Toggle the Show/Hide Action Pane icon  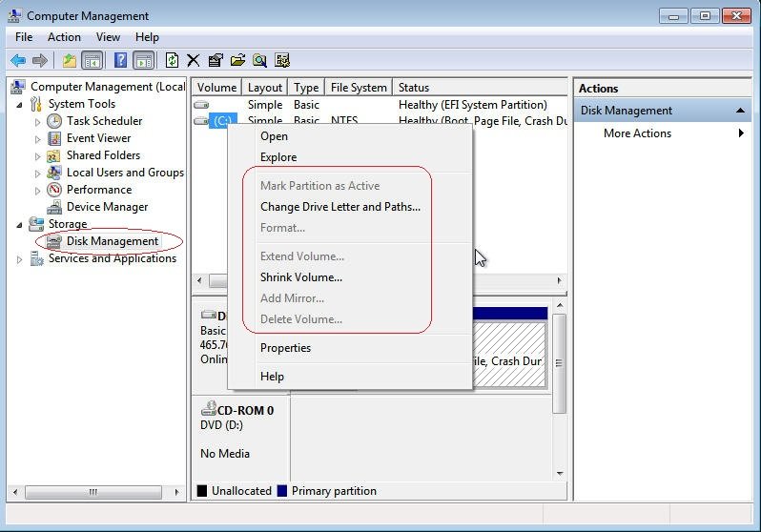144,61
